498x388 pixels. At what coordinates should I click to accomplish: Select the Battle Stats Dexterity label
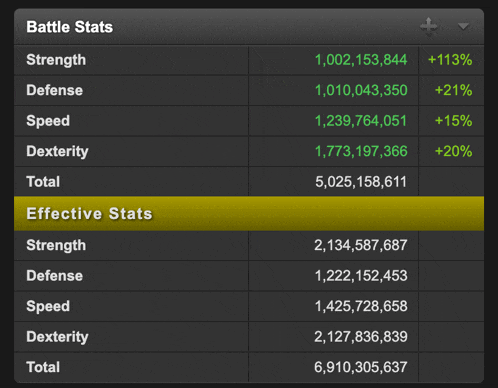pyautogui.click(x=57, y=152)
